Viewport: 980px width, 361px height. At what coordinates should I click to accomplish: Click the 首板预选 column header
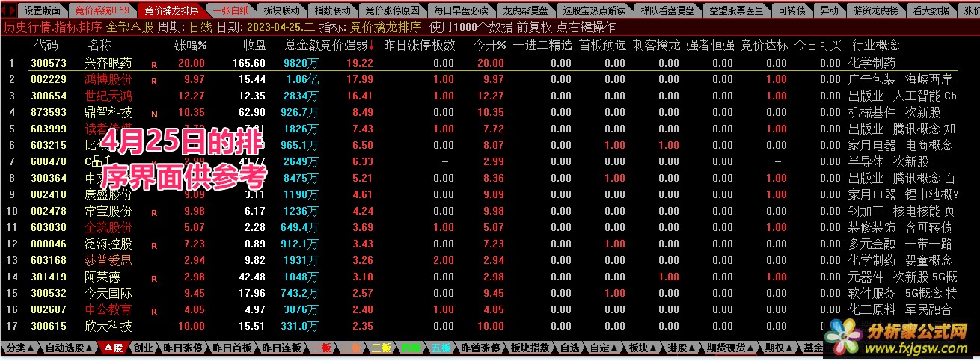coord(602,45)
